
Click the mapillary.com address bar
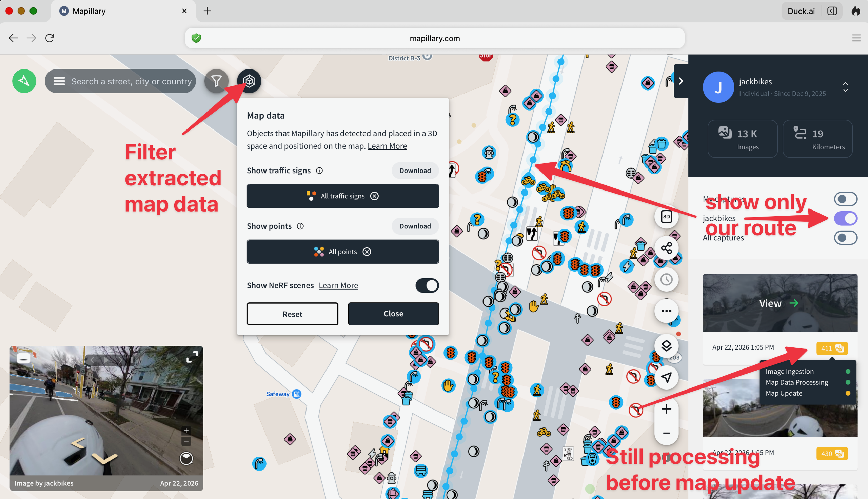[x=435, y=38]
